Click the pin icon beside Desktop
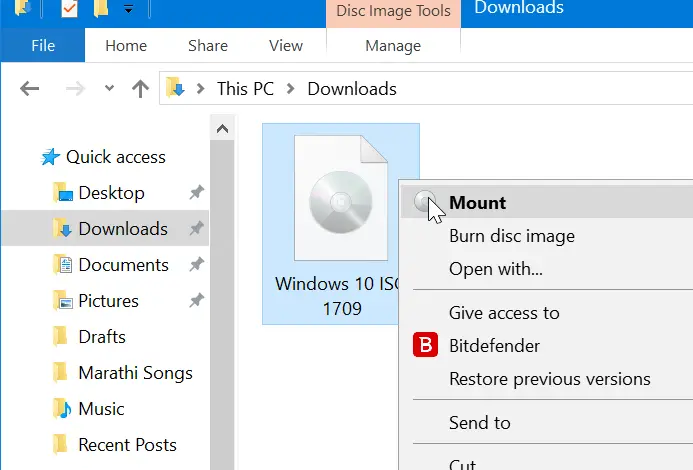This screenshot has width=693, height=470. pos(197,193)
